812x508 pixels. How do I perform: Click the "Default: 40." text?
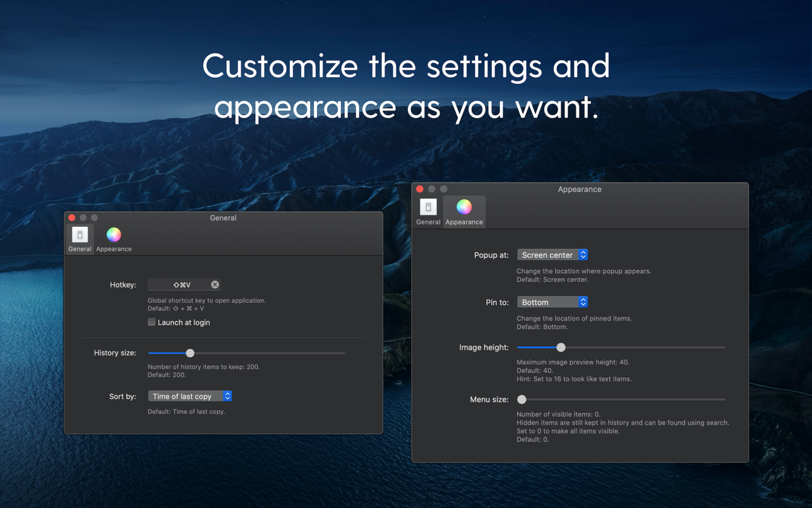[536, 371]
